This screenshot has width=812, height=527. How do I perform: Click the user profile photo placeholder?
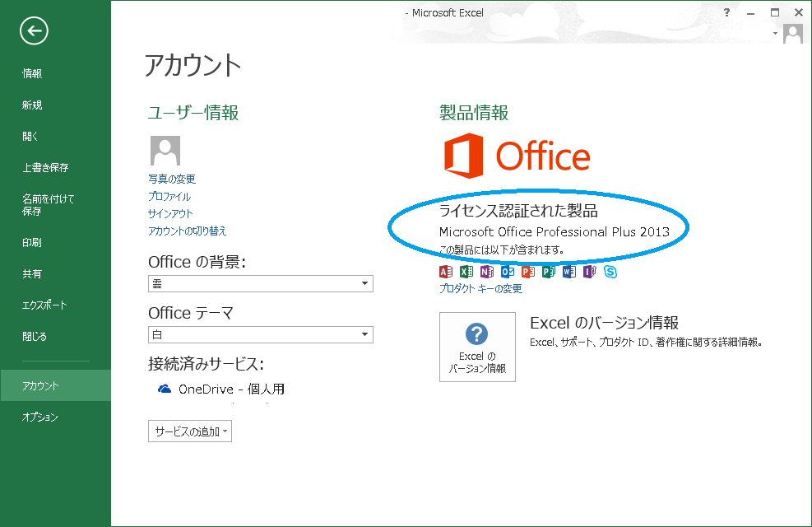click(165, 151)
